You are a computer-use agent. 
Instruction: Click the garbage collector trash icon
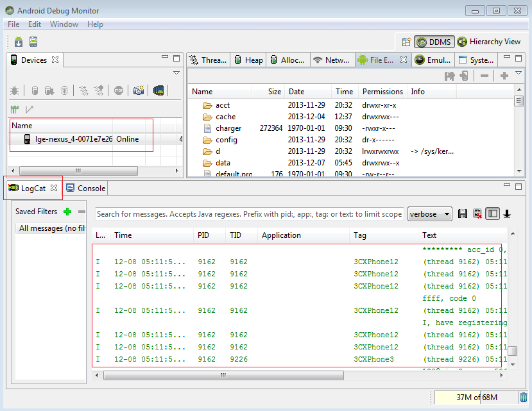[x=524, y=398]
